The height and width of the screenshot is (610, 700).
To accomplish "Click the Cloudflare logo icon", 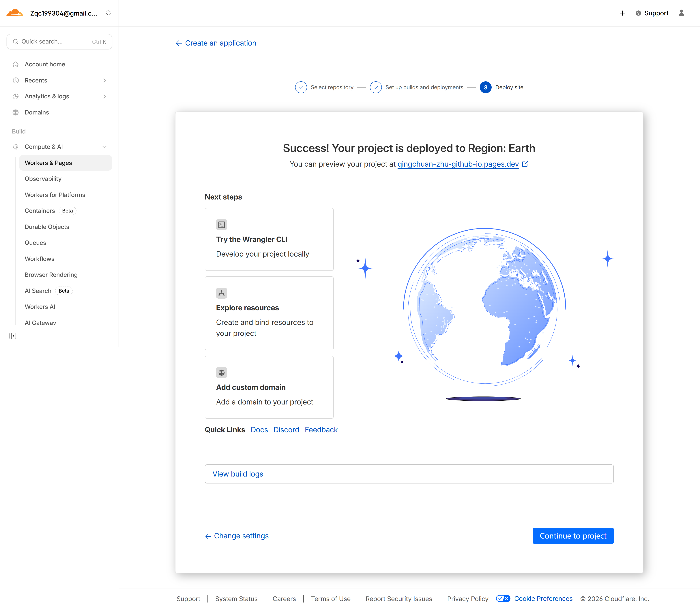I will coord(14,13).
